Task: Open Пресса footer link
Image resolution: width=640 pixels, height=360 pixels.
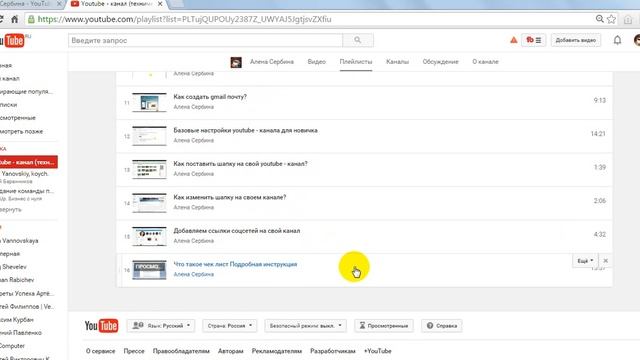Action: [x=134, y=351]
